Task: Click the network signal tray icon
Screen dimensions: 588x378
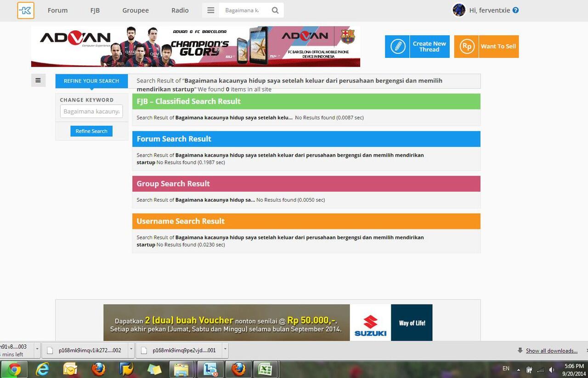Action: point(541,370)
